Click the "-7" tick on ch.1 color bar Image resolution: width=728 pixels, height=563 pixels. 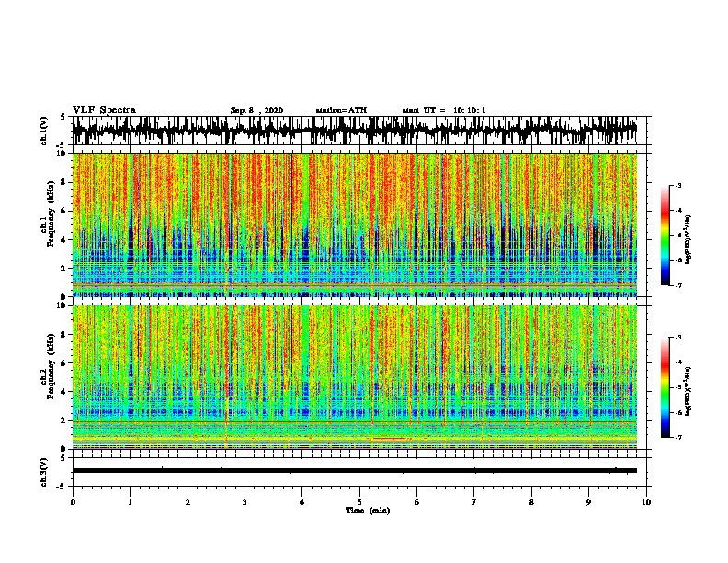pos(678,285)
